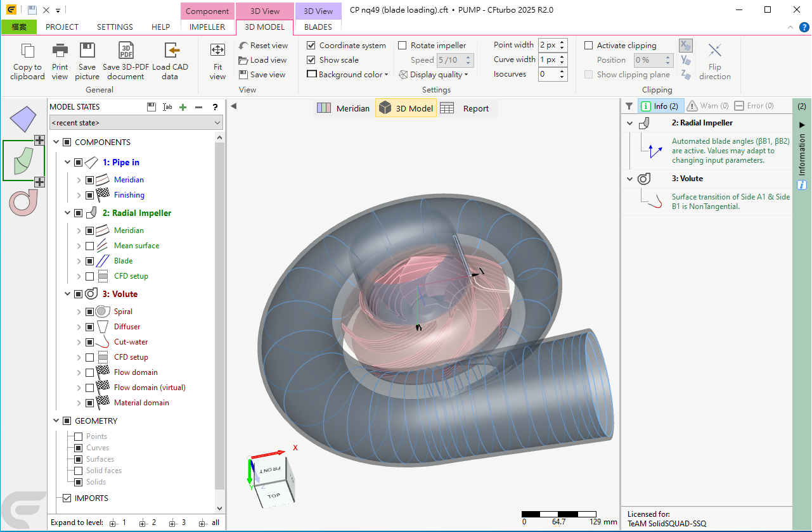Save model state disk icon

coord(151,107)
